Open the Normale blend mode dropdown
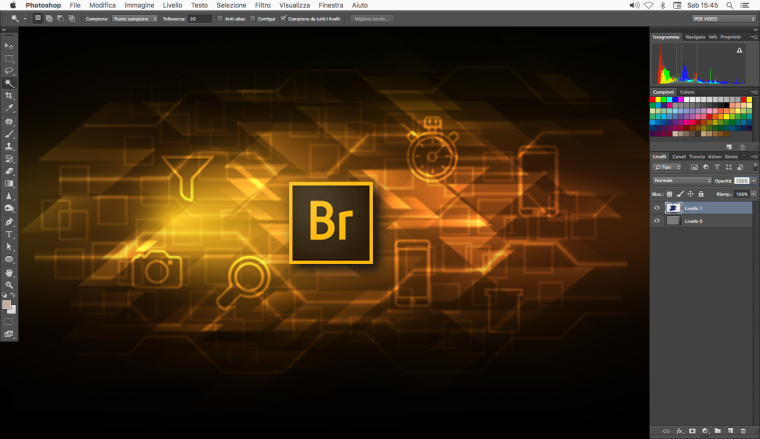Viewport: 760px width, 439px height. pyautogui.click(x=681, y=180)
